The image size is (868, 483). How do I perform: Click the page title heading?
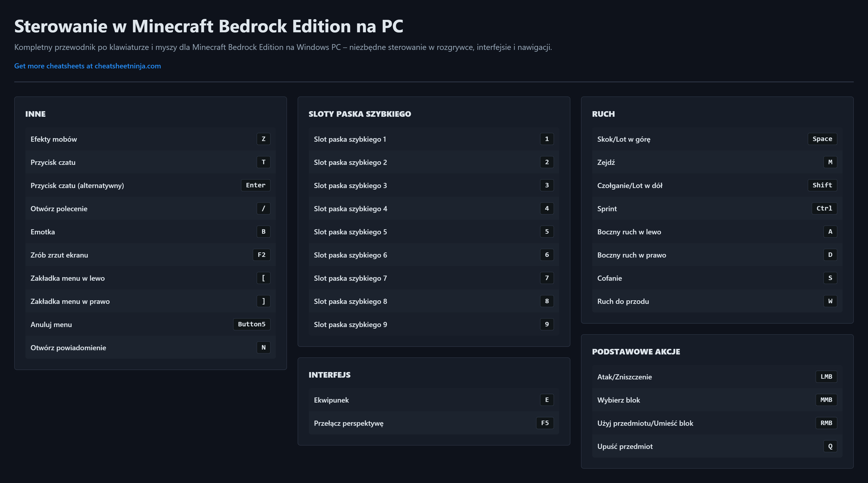click(209, 26)
